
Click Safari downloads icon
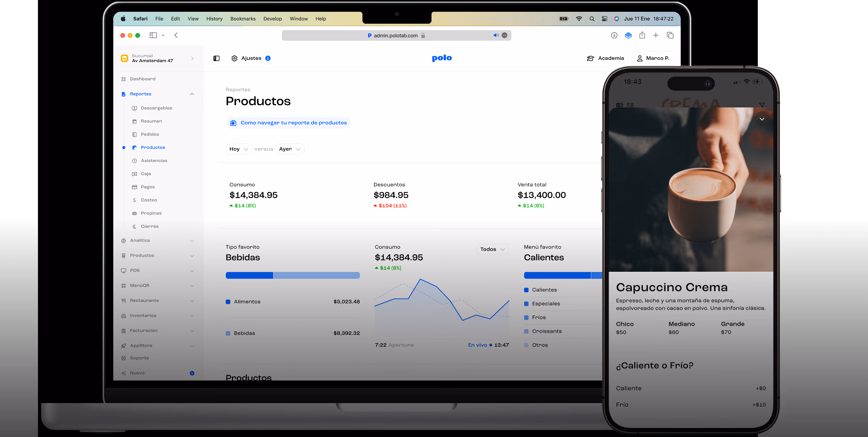click(614, 35)
